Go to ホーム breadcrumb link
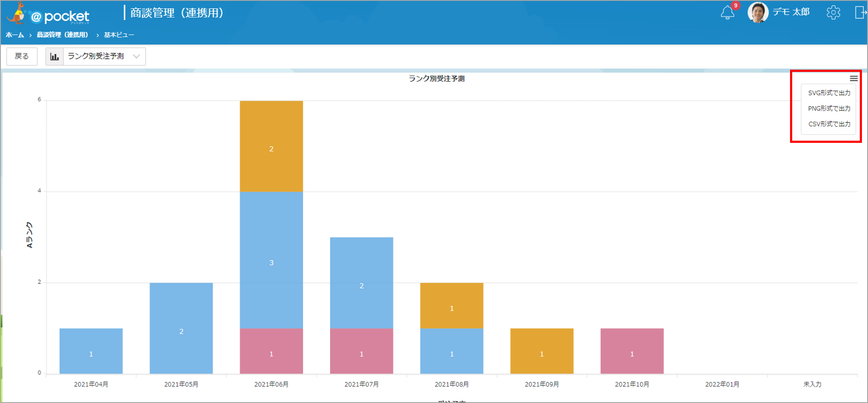The image size is (868, 403). 15,35
